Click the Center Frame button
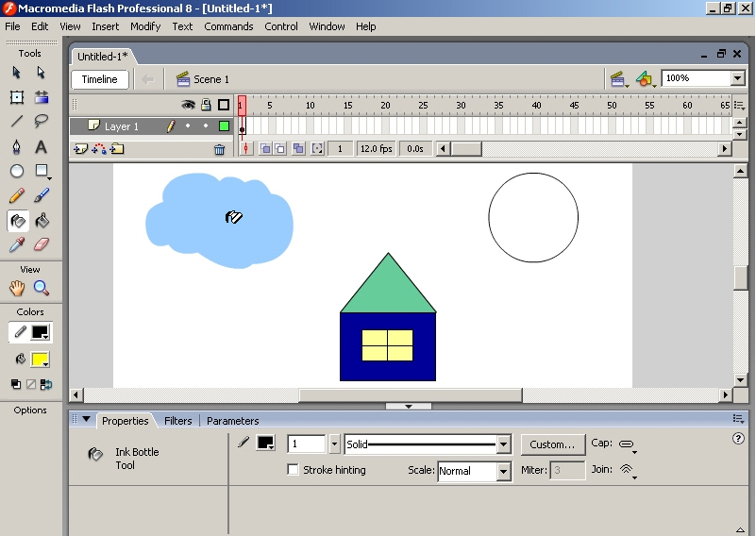Viewport: 756px width, 536px height. tap(246, 149)
